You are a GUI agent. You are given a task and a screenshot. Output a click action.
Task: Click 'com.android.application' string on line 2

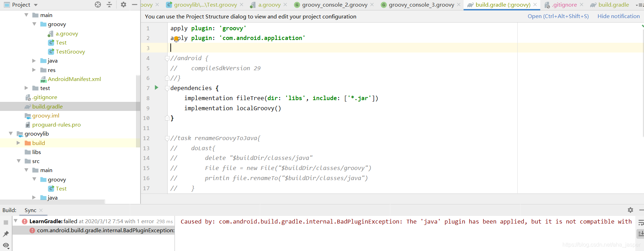262,38
